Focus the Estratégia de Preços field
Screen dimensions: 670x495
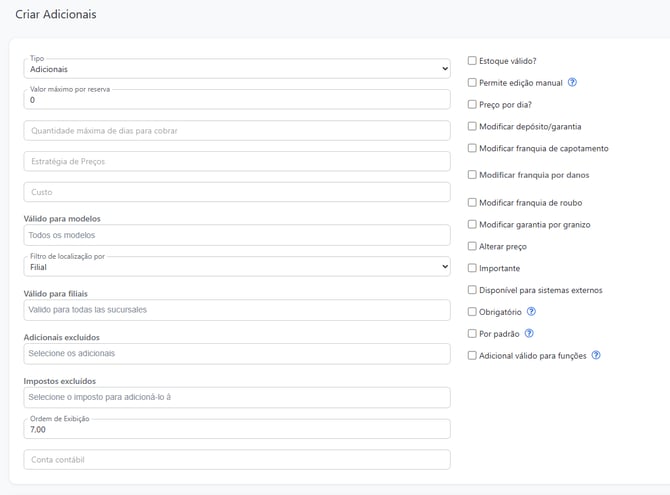[x=237, y=161]
